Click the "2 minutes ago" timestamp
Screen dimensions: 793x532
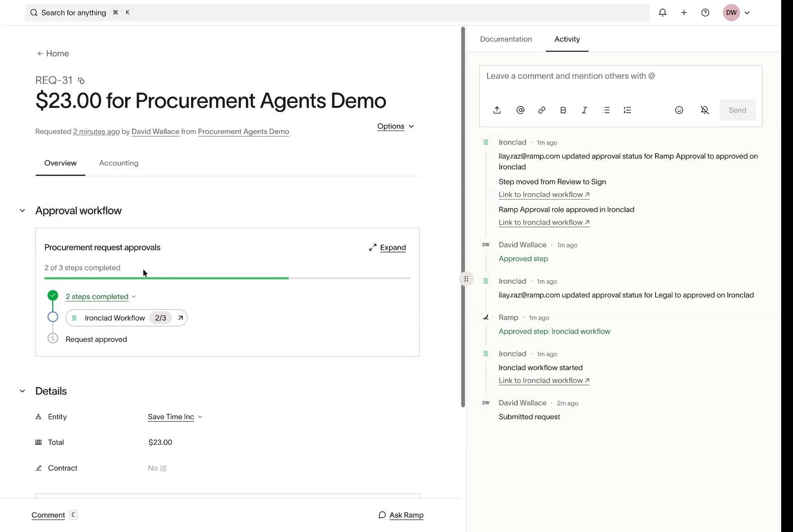click(x=97, y=132)
